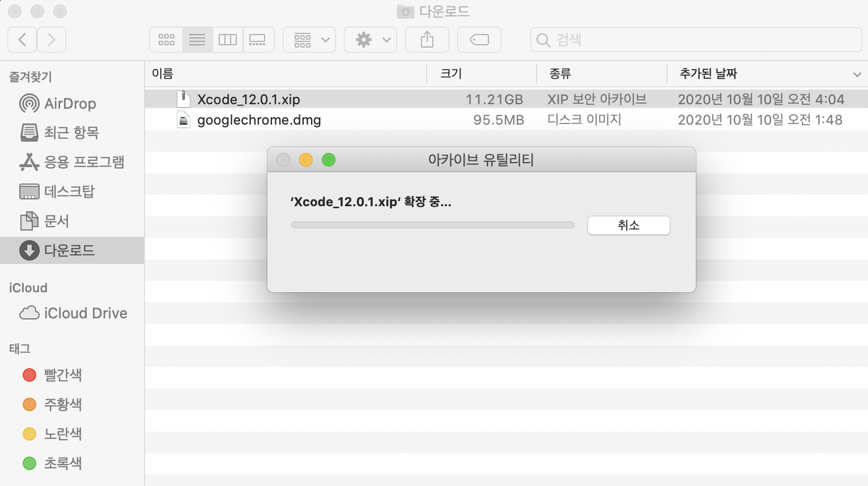Go back with the left arrow button

tap(22, 40)
